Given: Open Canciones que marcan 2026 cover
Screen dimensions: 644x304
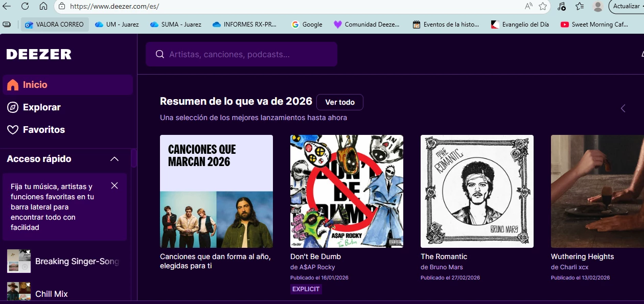Looking at the screenshot, I should tap(216, 191).
